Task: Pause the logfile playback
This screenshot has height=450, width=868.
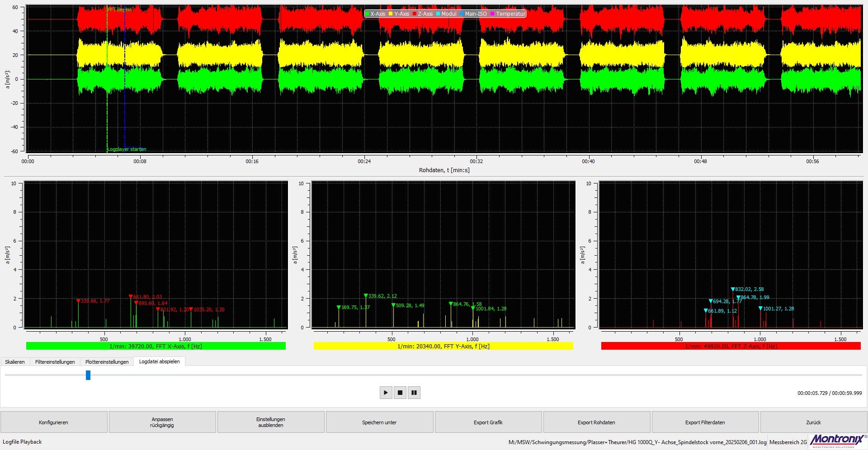Action: tap(414, 393)
